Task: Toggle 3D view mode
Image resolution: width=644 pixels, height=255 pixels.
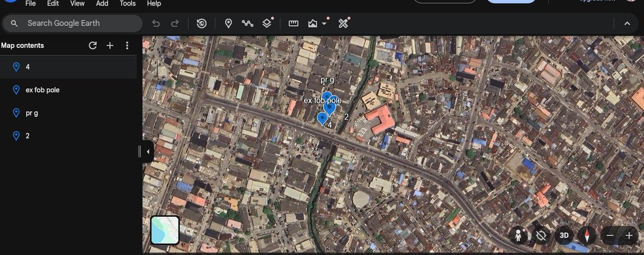Action: pyautogui.click(x=564, y=235)
